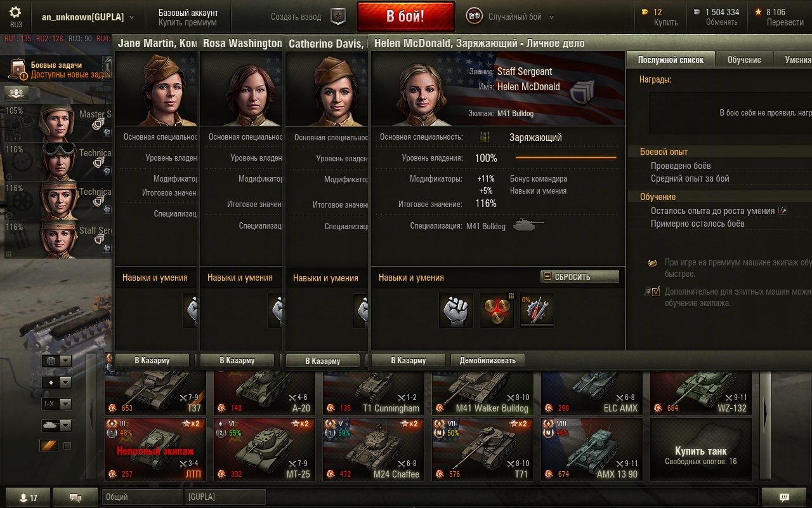Select the repair skill icon at 0%
This screenshot has width=812, height=508.
pyautogui.click(x=537, y=310)
